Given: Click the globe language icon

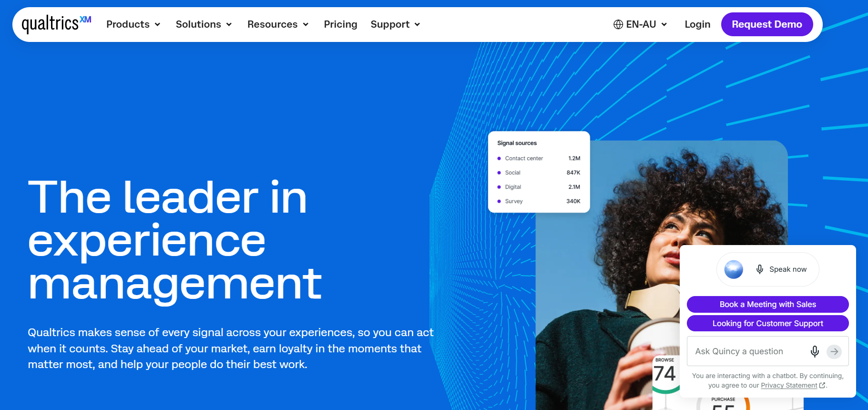Looking at the screenshot, I should [x=618, y=24].
